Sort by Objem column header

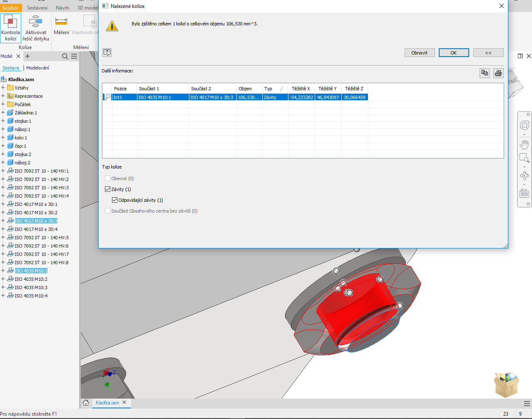point(249,89)
